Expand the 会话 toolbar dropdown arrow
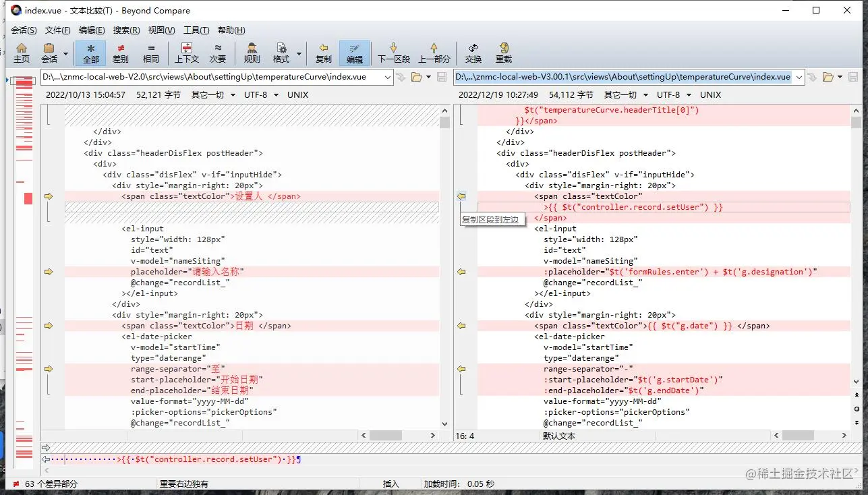The width and height of the screenshot is (868, 495). 65,53
